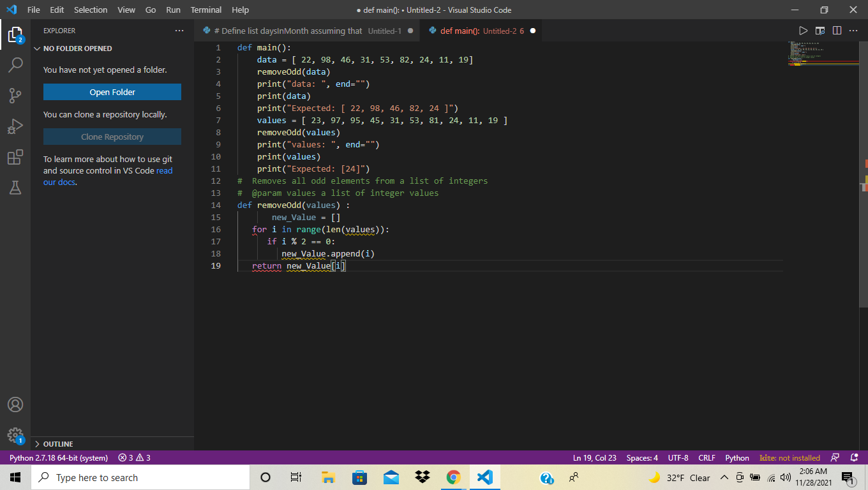Open the Terminal menu

click(x=206, y=10)
